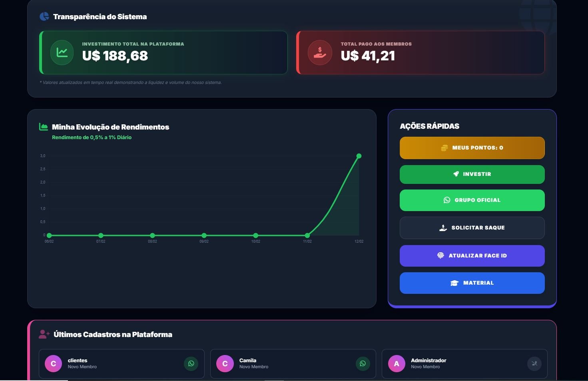Select the 08/02 data point on chart
The height and width of the screenshot is (381, 588).
point(152,235)
